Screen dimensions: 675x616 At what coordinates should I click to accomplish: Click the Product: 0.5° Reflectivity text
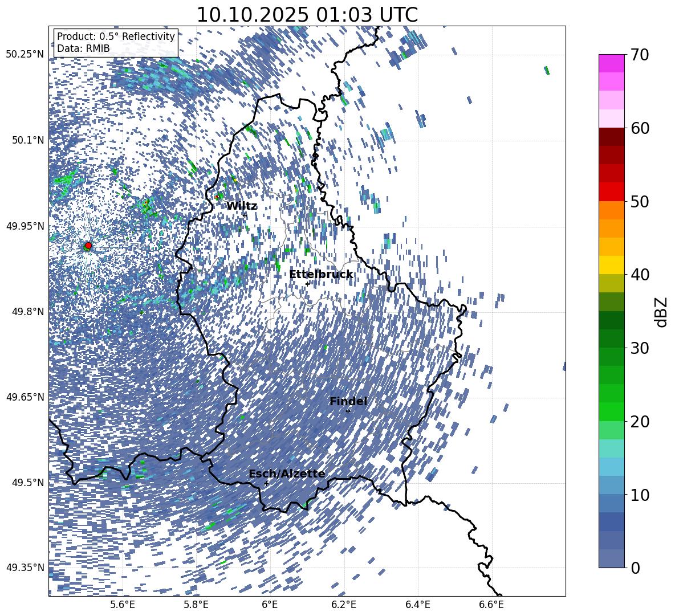click(x=116, y=36)
